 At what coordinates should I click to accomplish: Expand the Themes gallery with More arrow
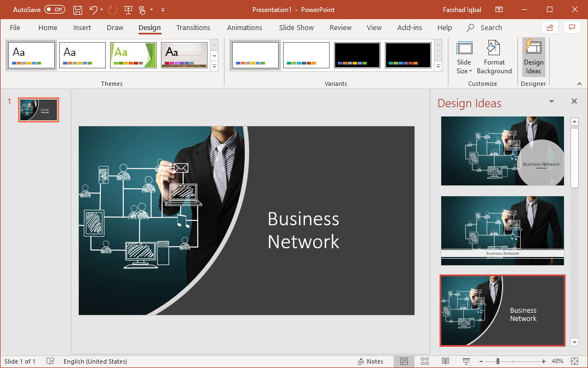tap(214, 66)
